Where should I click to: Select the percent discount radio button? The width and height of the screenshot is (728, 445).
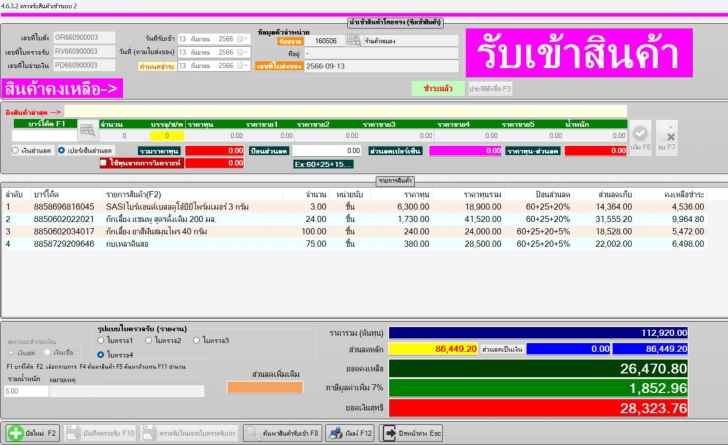tap(61, 151)
